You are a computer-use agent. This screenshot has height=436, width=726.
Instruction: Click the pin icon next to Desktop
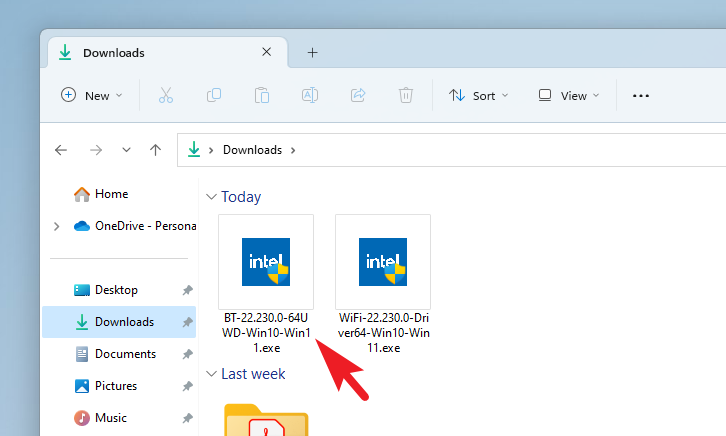187,290
